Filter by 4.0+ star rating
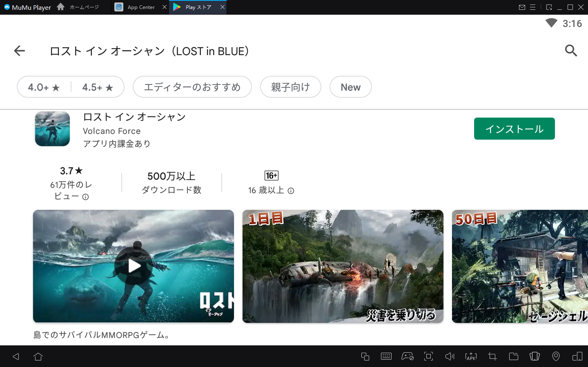Viewport: 588px width, 367px height. click(44, 87)
